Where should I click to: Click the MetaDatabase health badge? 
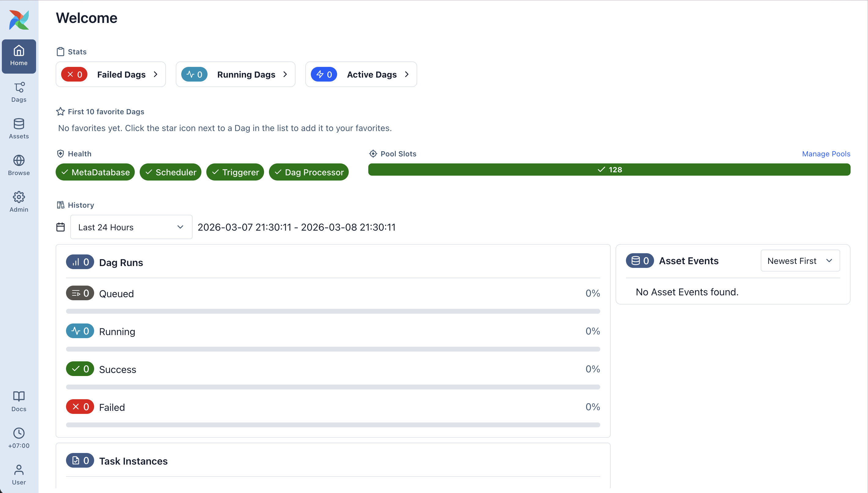click(95, 172)
